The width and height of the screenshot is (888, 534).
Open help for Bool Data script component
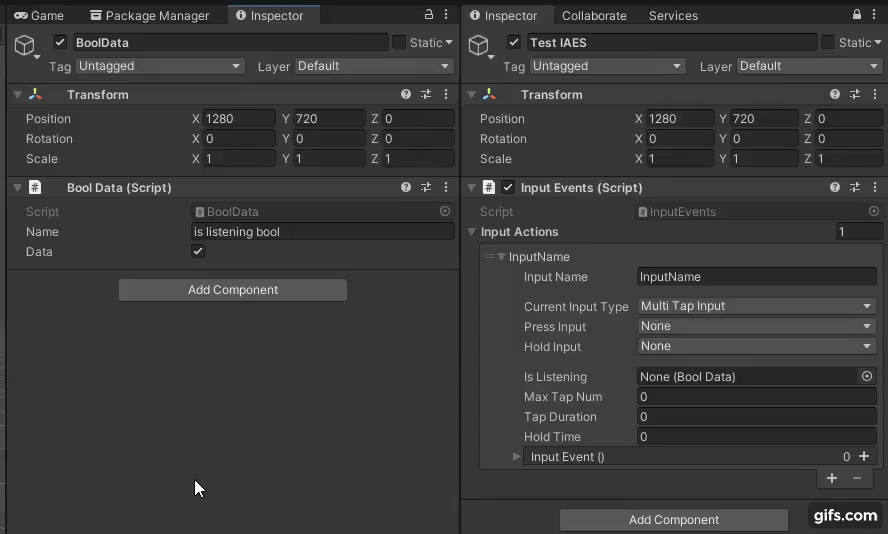[406, 187]
